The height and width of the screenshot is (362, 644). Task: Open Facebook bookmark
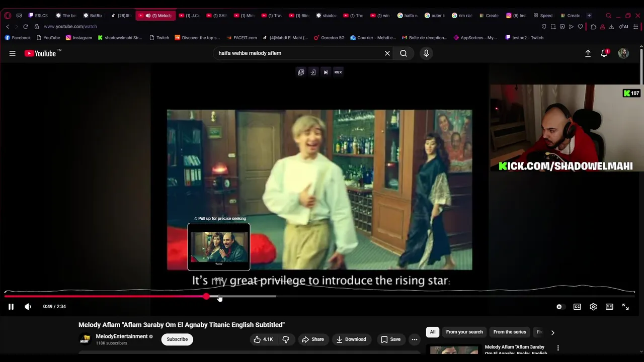18,38
